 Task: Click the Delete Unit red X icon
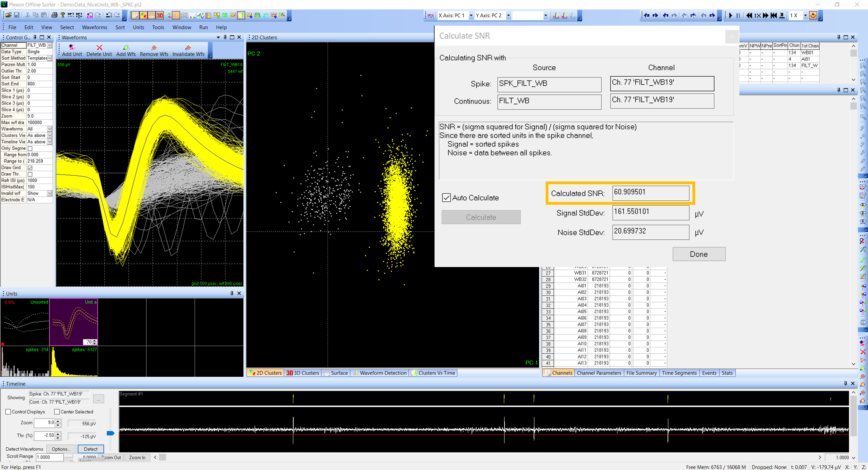99,48
